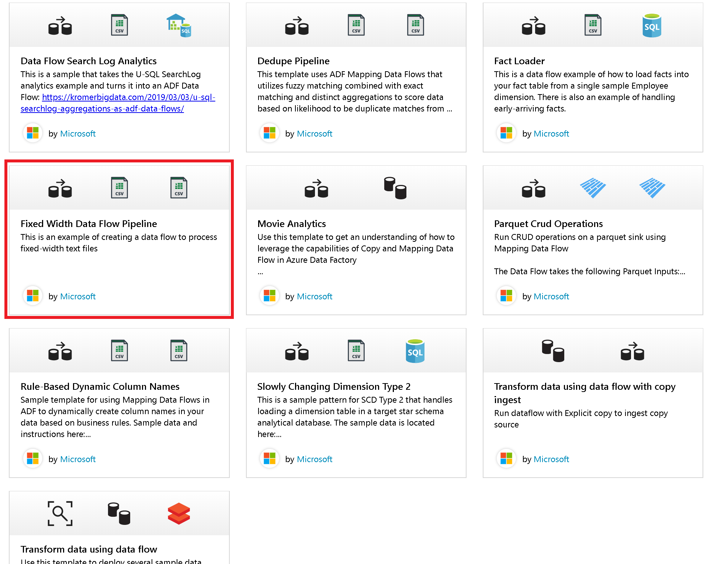Select Transform data using data flow with copy ingest title
Screen dimensions: 728x564
coord(585,393)
